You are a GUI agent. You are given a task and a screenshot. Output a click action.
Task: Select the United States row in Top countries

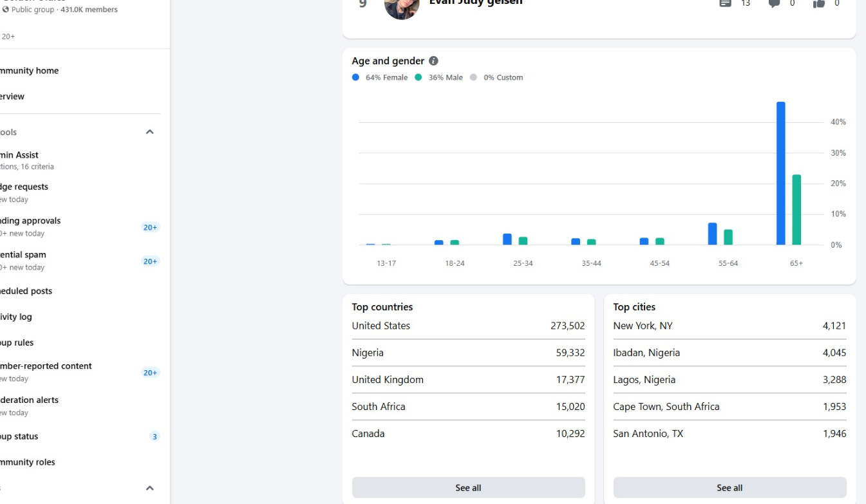pos(468,326)
